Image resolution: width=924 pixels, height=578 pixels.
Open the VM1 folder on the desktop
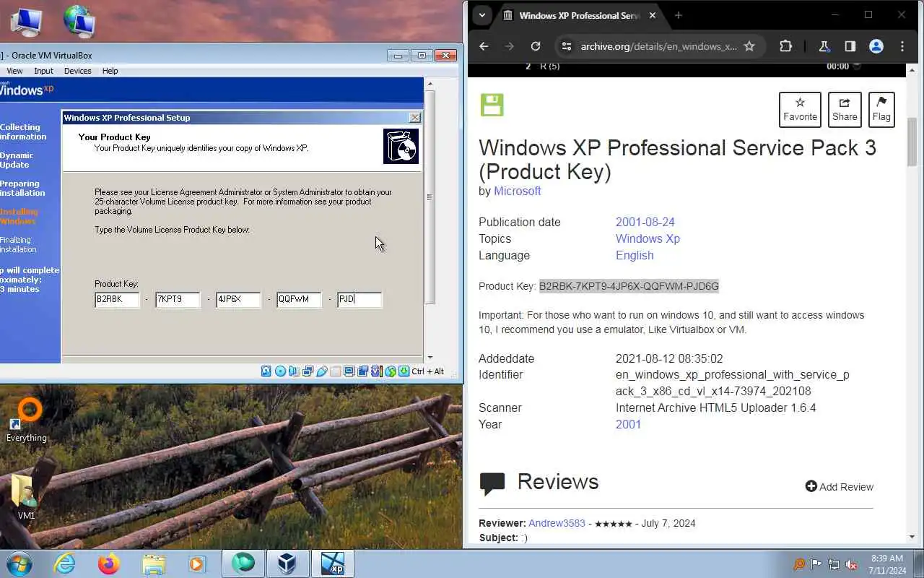[26, 496]
